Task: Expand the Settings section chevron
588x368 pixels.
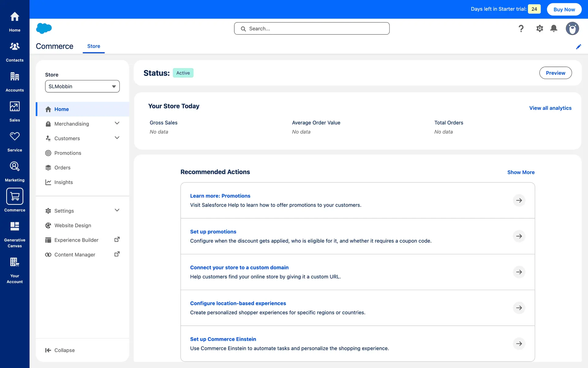Action: tap(117, 210)
